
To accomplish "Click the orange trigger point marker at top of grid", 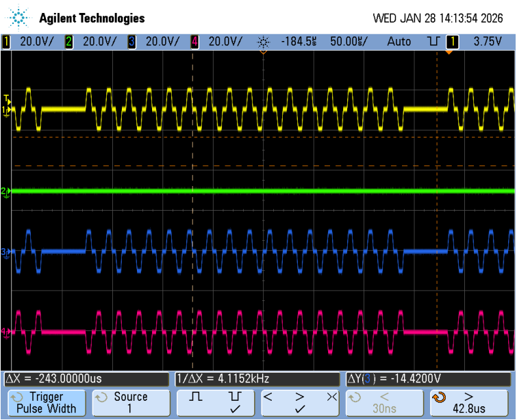I will pyautogui.click(x=449, y=52).
